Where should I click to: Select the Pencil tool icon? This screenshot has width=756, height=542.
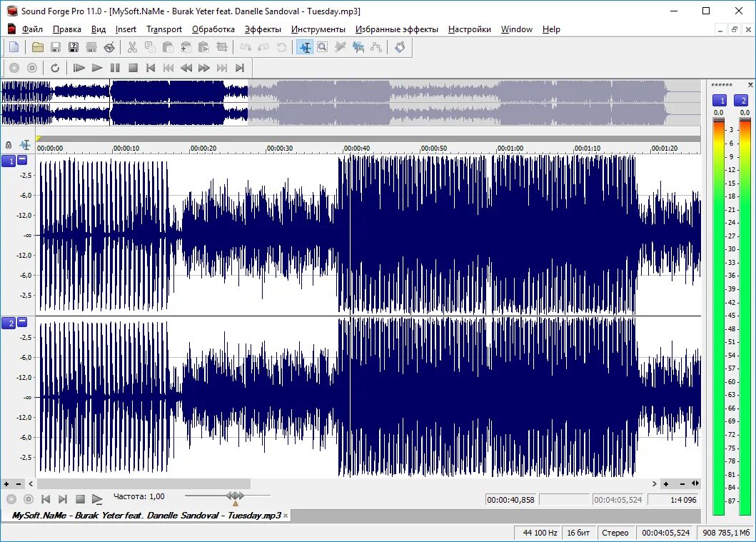click(341, 47)
